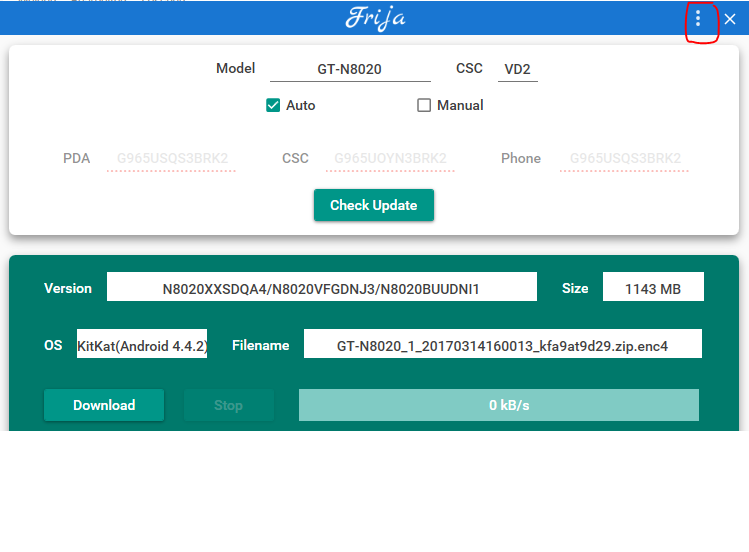Screen dimensions: 749x552
Task: Click the Phone field G965USQS3BRK2
Action: pos(624,159)
